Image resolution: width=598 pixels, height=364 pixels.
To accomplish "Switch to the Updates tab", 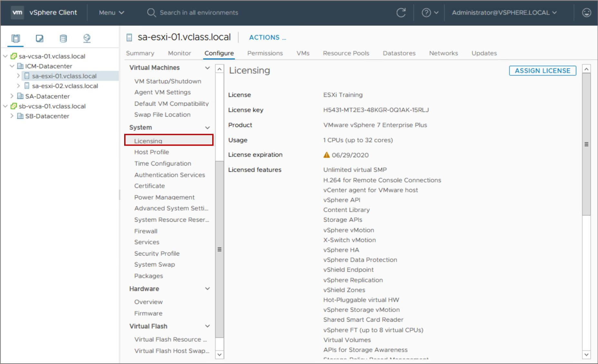I will pos(484,53).
